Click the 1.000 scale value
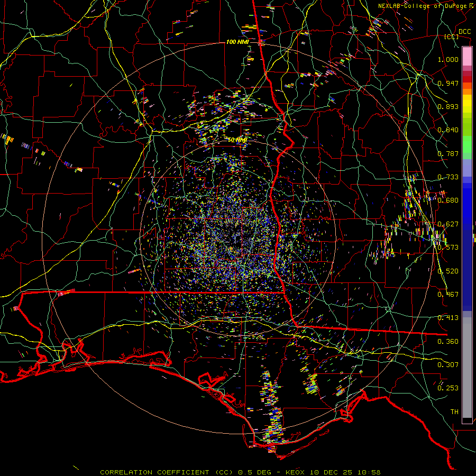 448,59
